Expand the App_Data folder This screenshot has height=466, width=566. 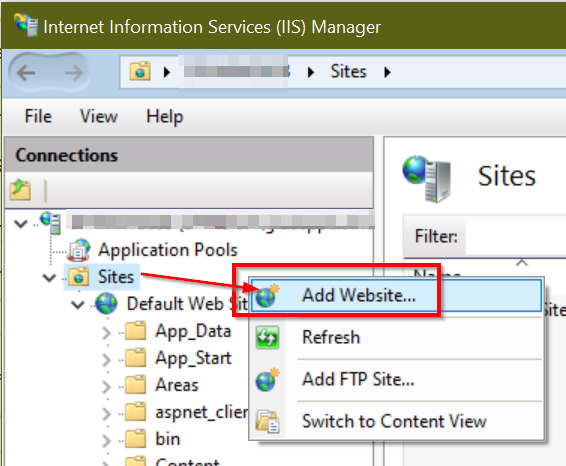[106, 333]
